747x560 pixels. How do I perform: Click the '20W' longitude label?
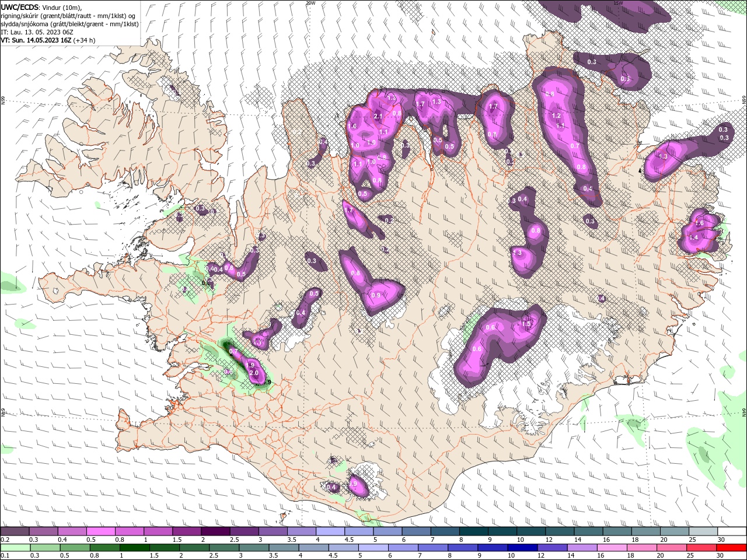310,3
